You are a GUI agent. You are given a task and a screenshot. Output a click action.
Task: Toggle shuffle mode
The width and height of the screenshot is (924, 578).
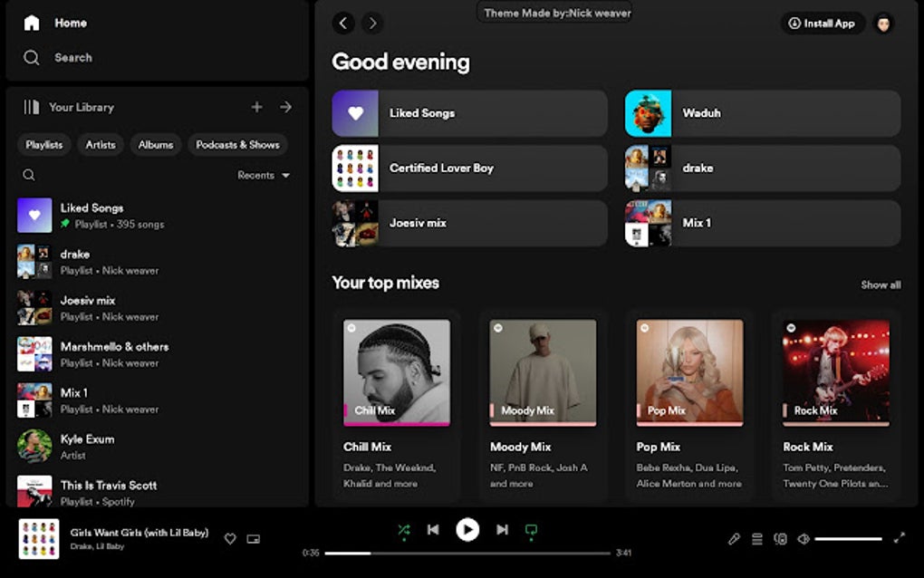point(404,530)
